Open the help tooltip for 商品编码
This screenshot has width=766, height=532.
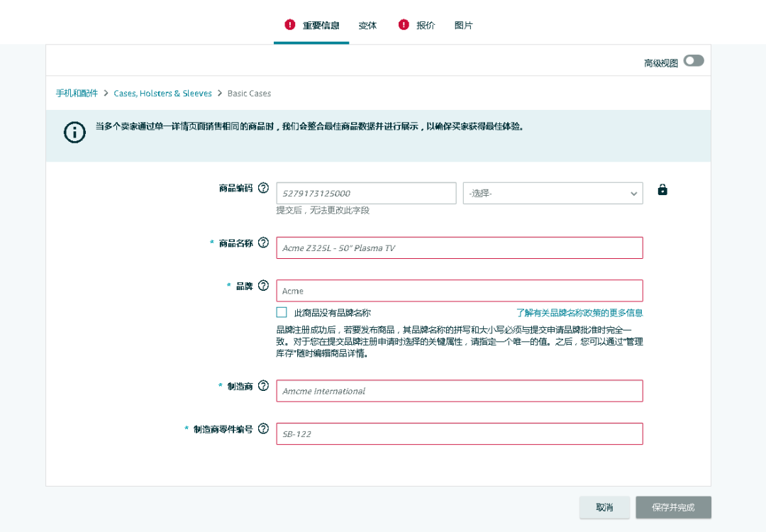[x=263, y=188]
